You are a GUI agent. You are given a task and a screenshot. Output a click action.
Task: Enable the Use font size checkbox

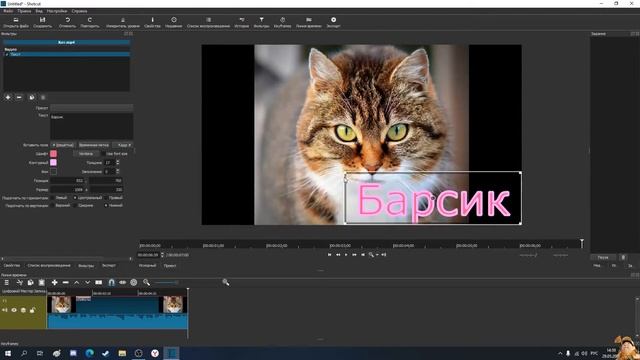[103, 154]
